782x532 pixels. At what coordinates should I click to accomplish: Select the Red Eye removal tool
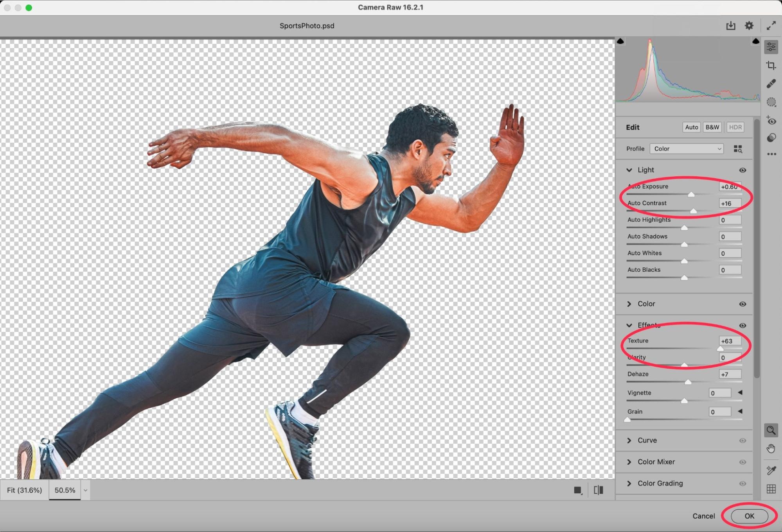tap(771, 121)
